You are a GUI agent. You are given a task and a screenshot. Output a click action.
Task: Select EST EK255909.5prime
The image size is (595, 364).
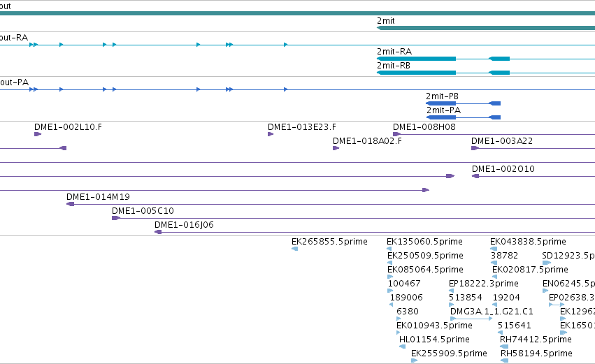click(449, 354)
